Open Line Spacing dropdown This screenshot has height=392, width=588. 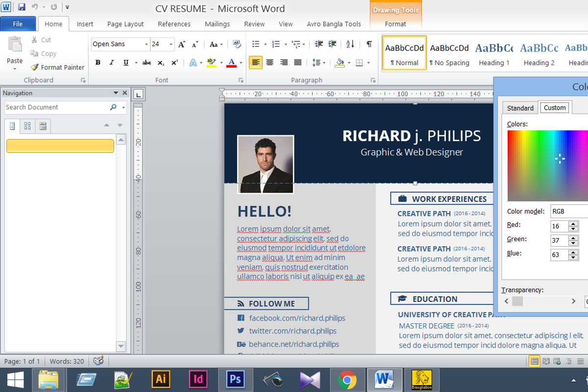pyautogui.click(x=319, y=63)
